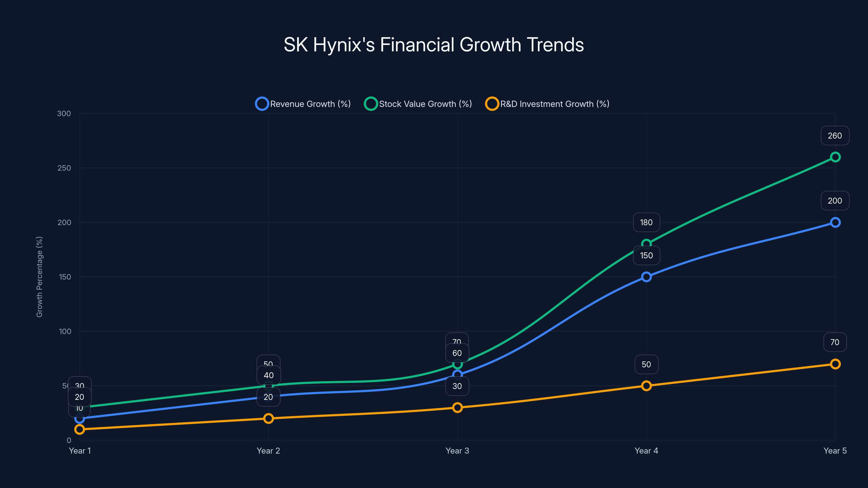Click the 150 data label at Year 4

pyautogui.click(x=646, y=255)
